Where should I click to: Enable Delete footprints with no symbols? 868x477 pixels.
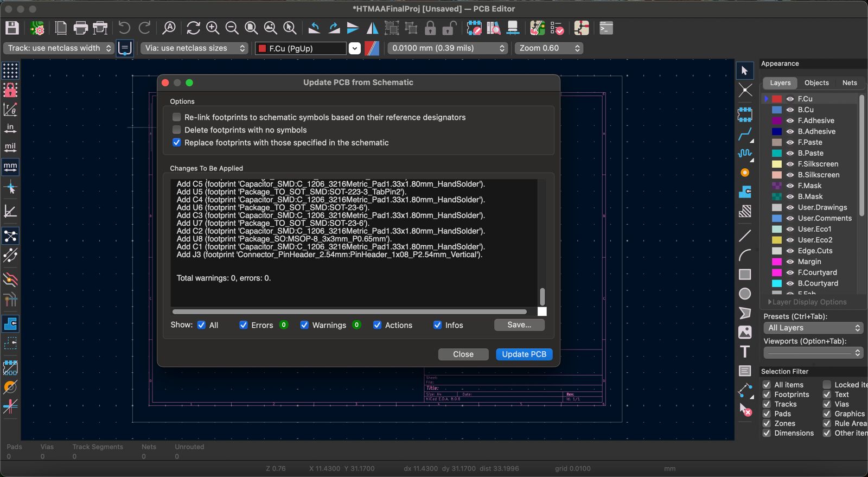click(176, 130)
